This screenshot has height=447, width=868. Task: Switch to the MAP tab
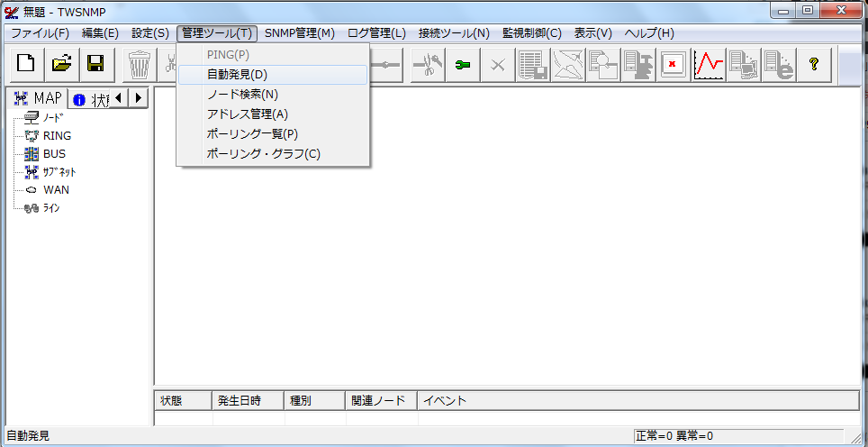(x=38, y=98)
